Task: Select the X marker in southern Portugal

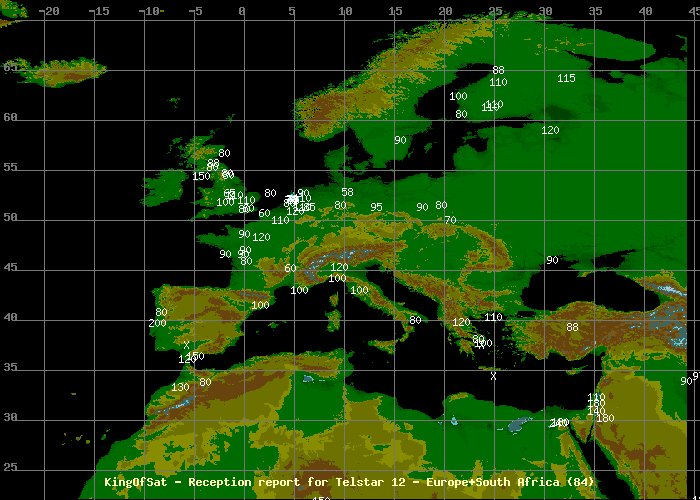Action: click(187, 345)
